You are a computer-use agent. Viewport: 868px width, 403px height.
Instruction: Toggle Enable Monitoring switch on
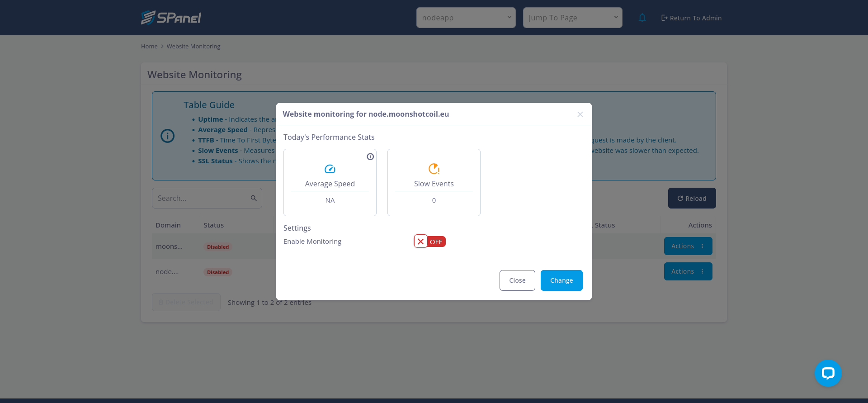click(429, 242)
